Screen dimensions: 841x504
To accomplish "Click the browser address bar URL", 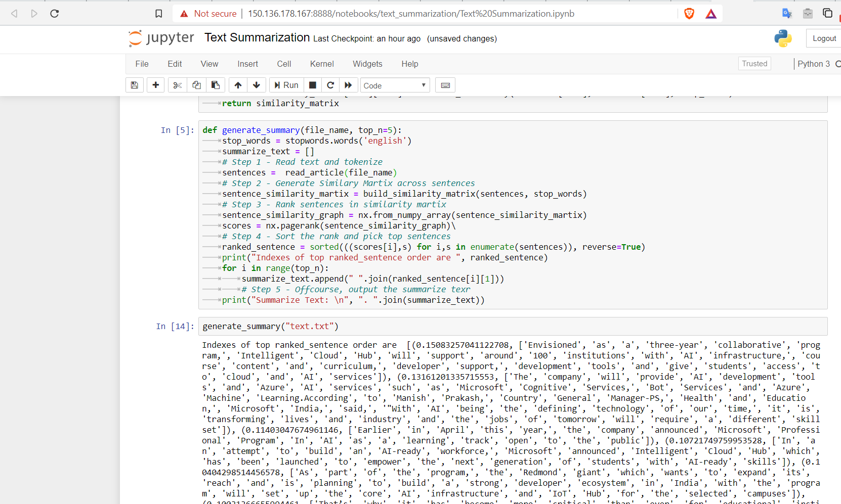I will pos(411,14).
